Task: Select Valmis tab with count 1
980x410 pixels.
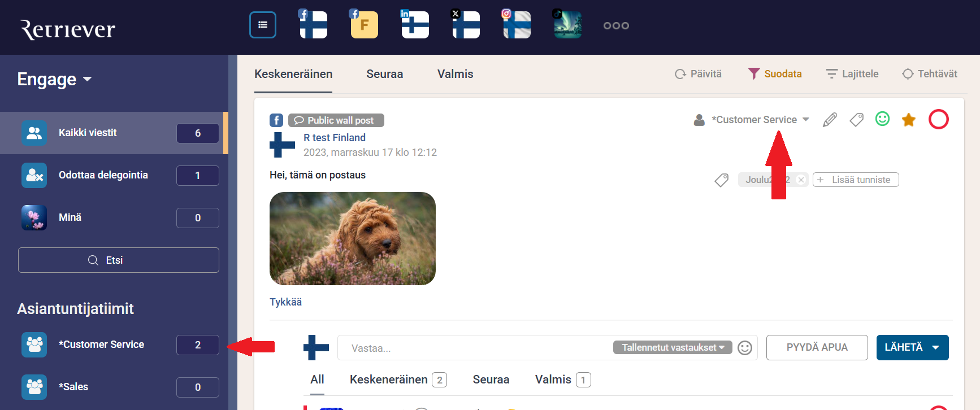Action: pos(563,380)
